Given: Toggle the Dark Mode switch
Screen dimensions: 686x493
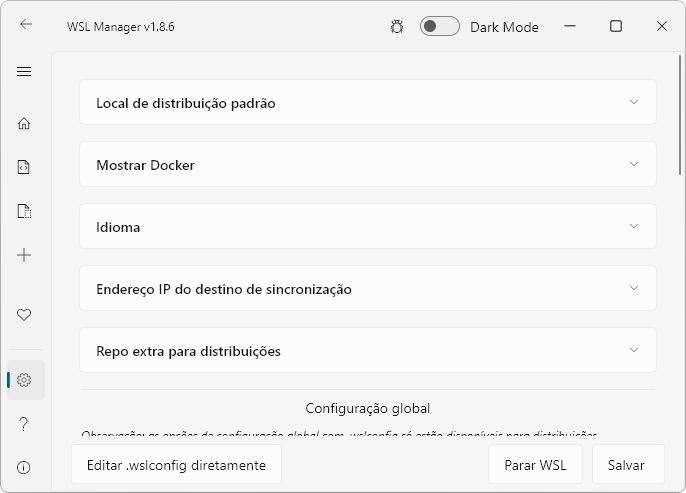Looking at the screenshot, I should pos(440,26).
